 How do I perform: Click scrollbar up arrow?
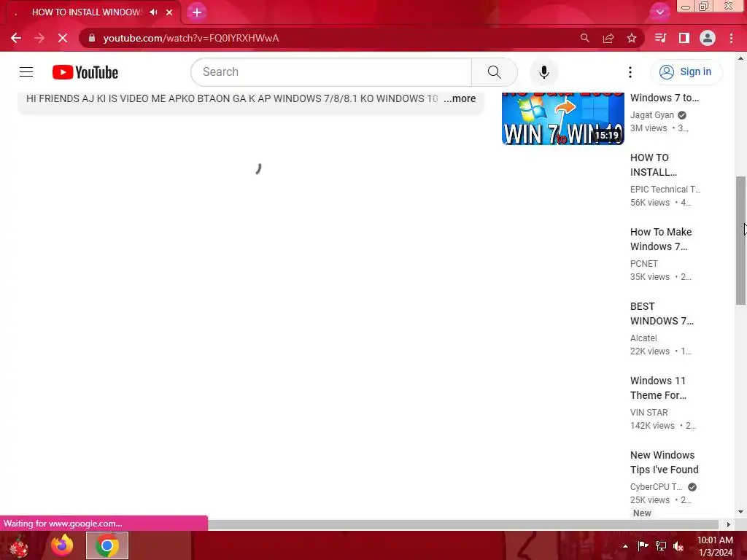click(x=740, y=58)
